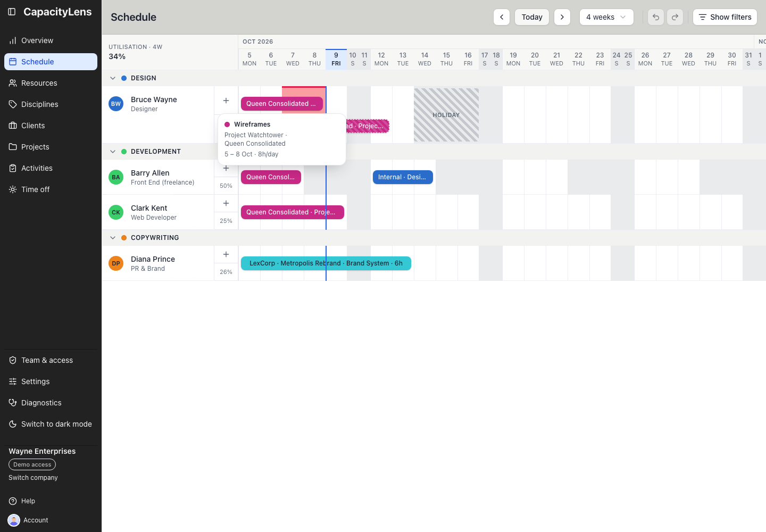Open Disciplines in sidebar

point(51,104)
